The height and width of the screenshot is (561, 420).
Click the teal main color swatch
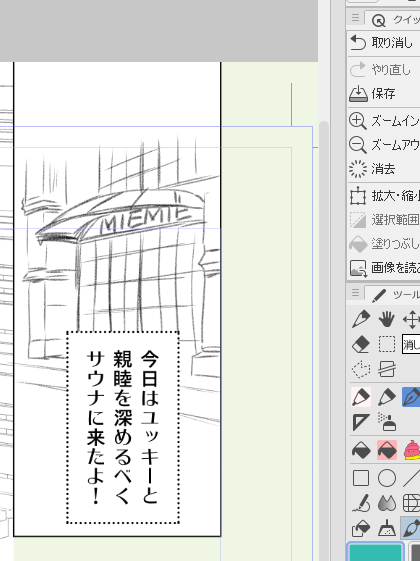[x=375, y=552]
